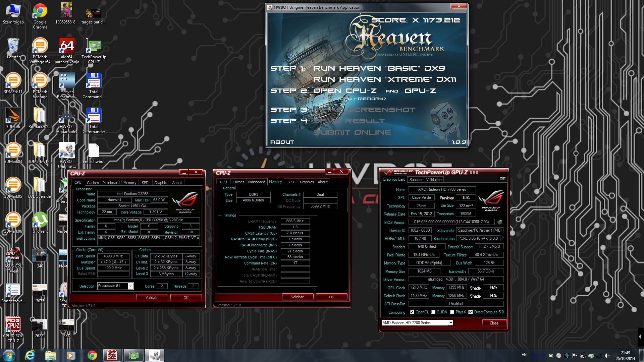Image resolution: width=644 pixels, height=362 pixels.
Task: Switch to the Sensors tab in GPU-Z
Action: click(416, 180)
